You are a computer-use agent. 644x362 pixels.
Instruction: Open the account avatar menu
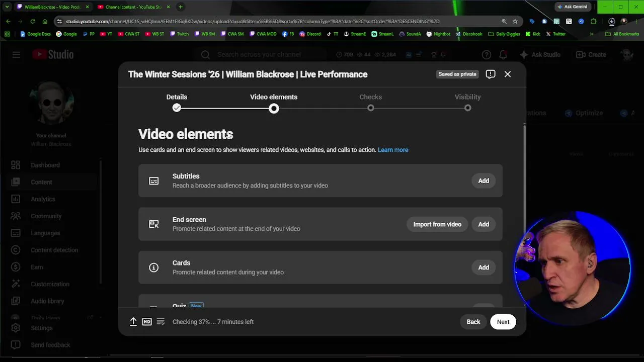coord(627,55)
